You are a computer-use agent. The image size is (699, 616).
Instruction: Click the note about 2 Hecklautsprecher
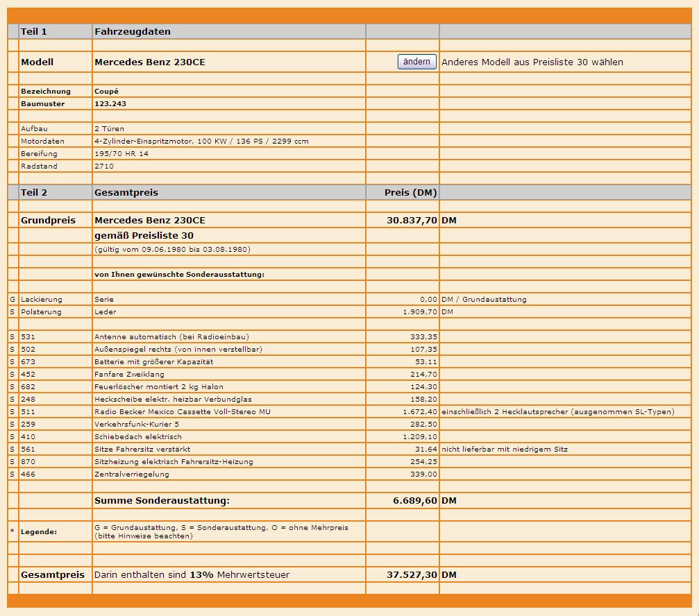coord(558,411)
